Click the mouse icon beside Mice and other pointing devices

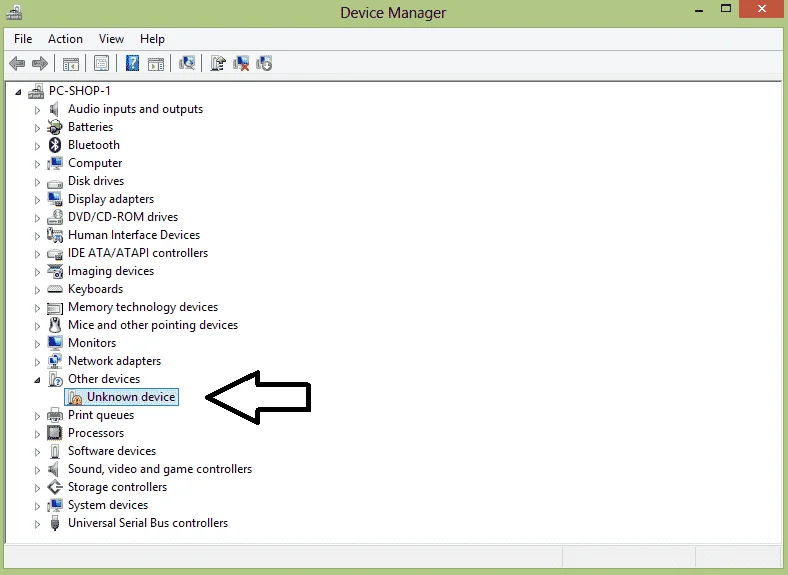pyautogui.click(x=55, y=325)
